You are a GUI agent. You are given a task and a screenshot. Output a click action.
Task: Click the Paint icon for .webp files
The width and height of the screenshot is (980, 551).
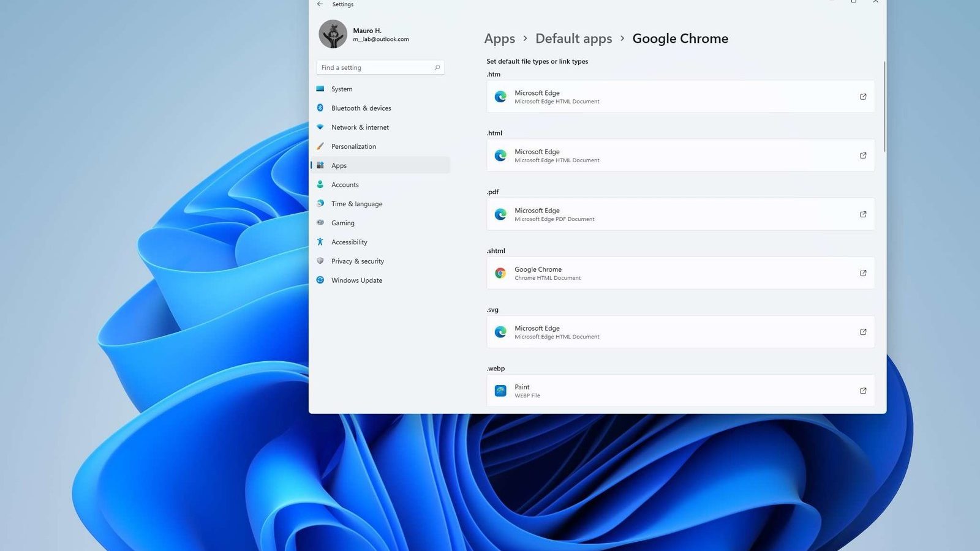point(500,391)
